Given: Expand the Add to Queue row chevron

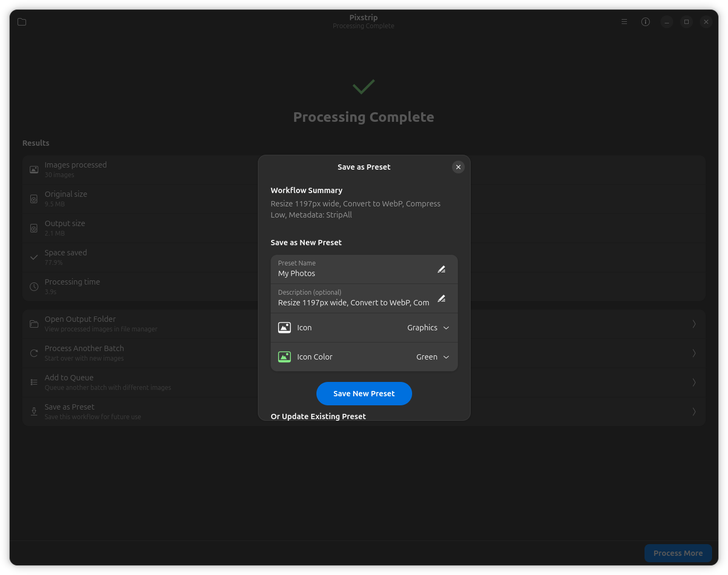Looking at the screenshot, I should click(x=694, y=382).
